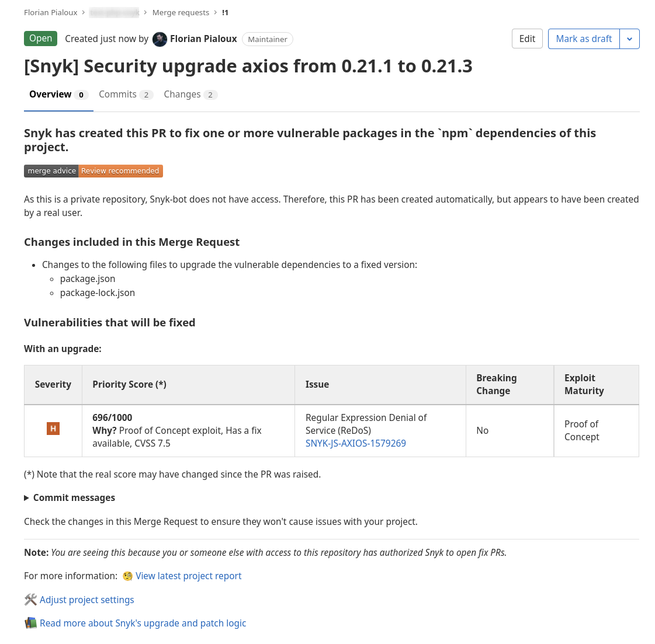This screenshot has height=644, width=655.
Task: Click Florian Pialoux's profile avatar
Action: coord(160,39)
